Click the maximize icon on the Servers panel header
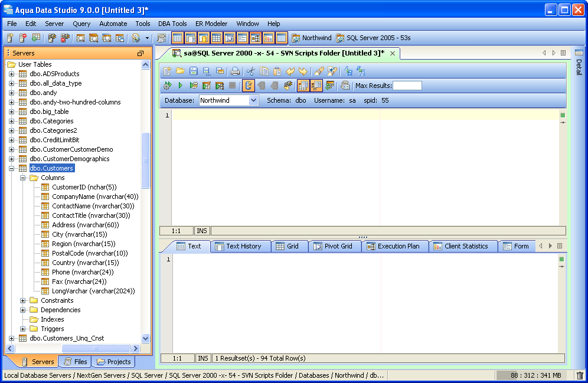The image size is (588, 383). 141,53
